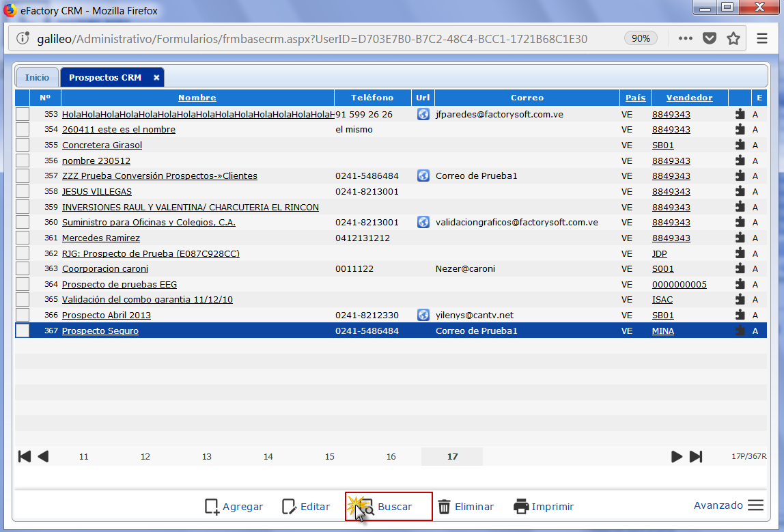
Task: Go to page 16
Action: pyautogui.click(x=391, y=456)
